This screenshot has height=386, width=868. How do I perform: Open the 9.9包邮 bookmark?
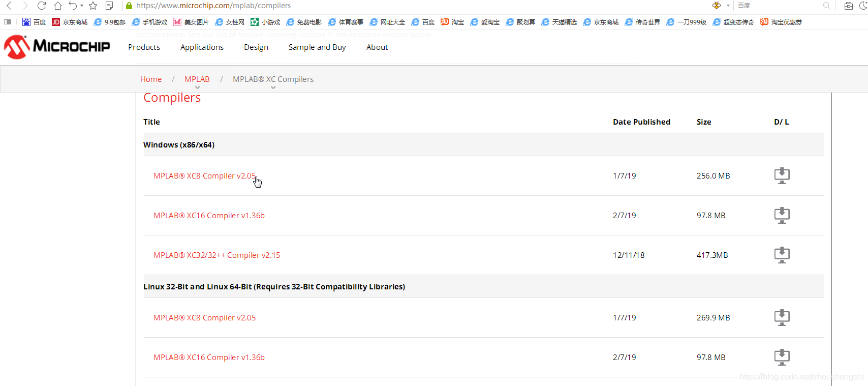109,22
